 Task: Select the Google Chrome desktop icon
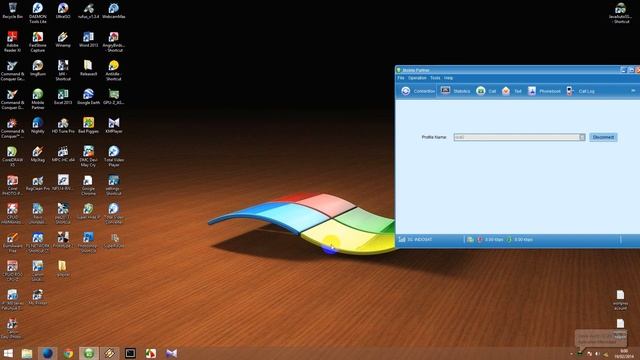(x=89, y=185)
